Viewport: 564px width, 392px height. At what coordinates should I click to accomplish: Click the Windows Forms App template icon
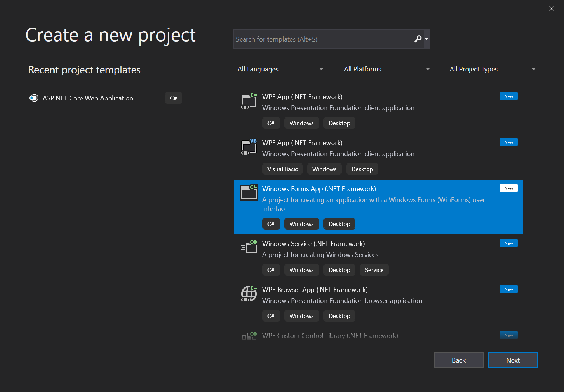[x=249, y=193]
